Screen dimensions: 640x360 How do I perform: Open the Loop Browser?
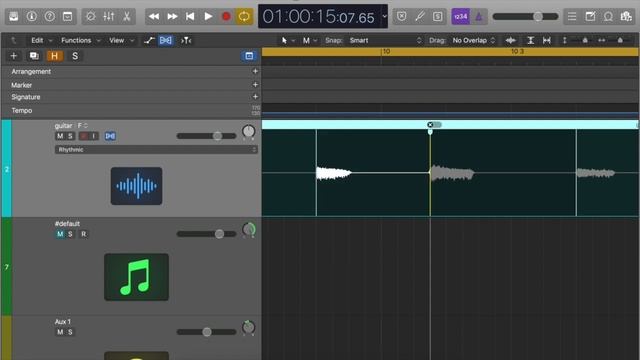tap(608, 17)
